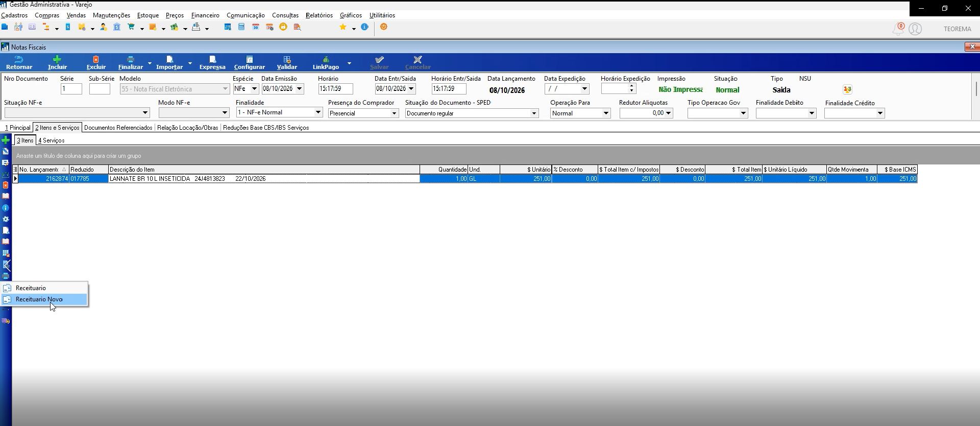Expand the Finalidade combo box
Viewport: 980px width, 426px height.
tap(318, 112)
